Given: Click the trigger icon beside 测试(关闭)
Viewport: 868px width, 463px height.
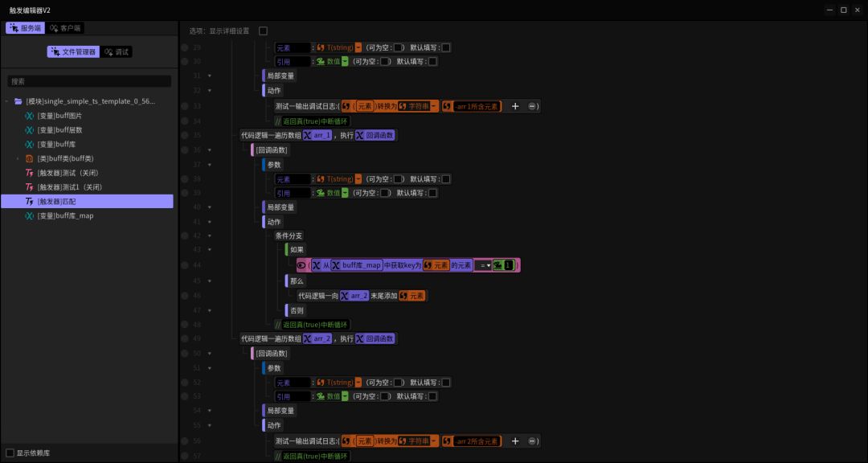Looking at the screenshot, I should click(30, 173).
